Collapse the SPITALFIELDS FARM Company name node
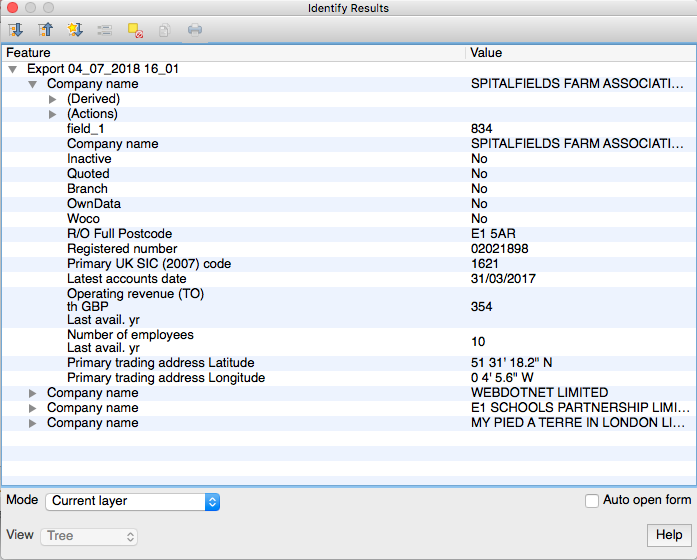697x560 pixels. click(x=32, y=84)
